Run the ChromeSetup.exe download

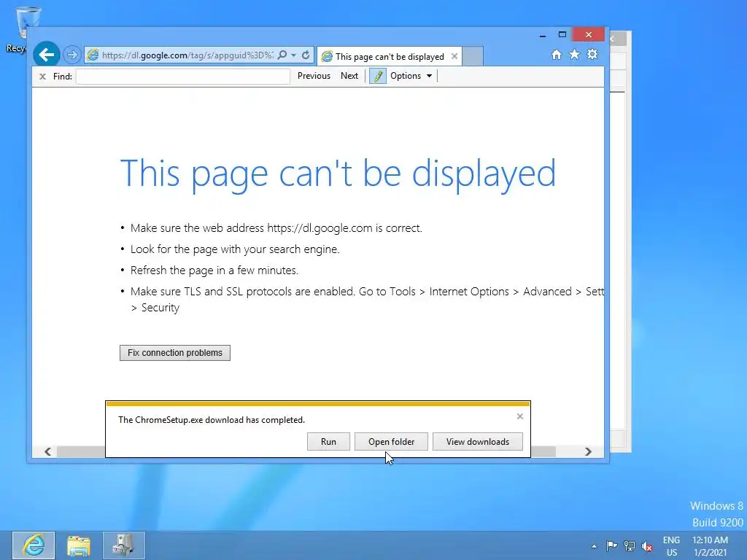point(328,441)
